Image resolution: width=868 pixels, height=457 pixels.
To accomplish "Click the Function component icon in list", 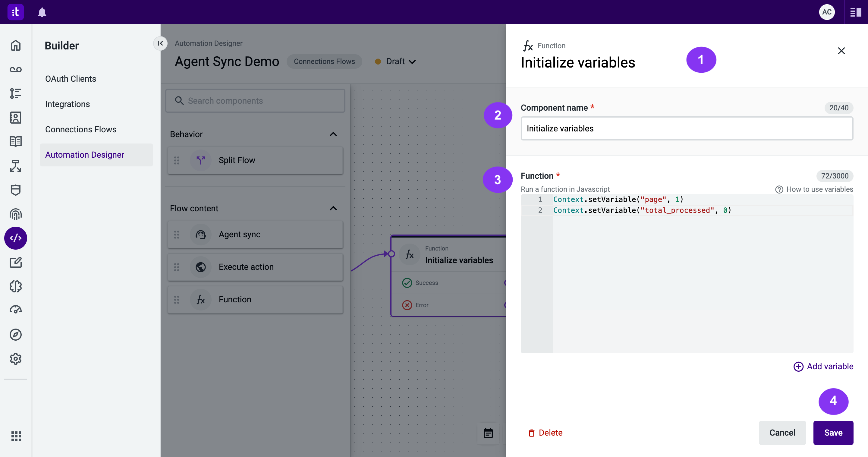I will (x=200, y=299).
